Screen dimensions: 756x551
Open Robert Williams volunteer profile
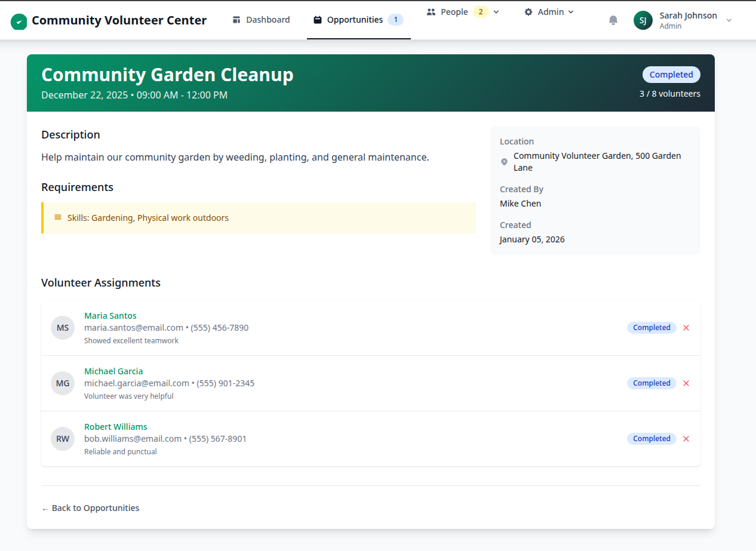[116, 427]
